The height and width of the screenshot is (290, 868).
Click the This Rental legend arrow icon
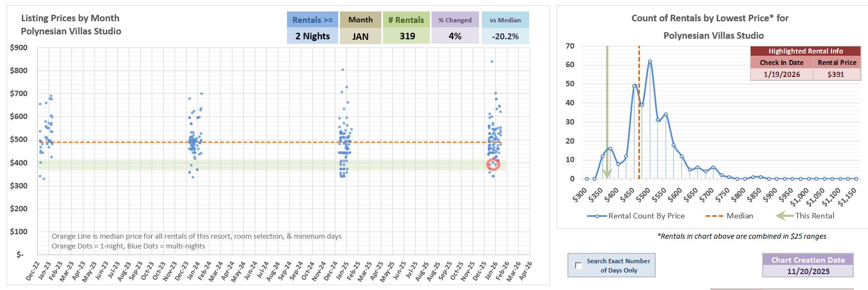tap(785, 216)
